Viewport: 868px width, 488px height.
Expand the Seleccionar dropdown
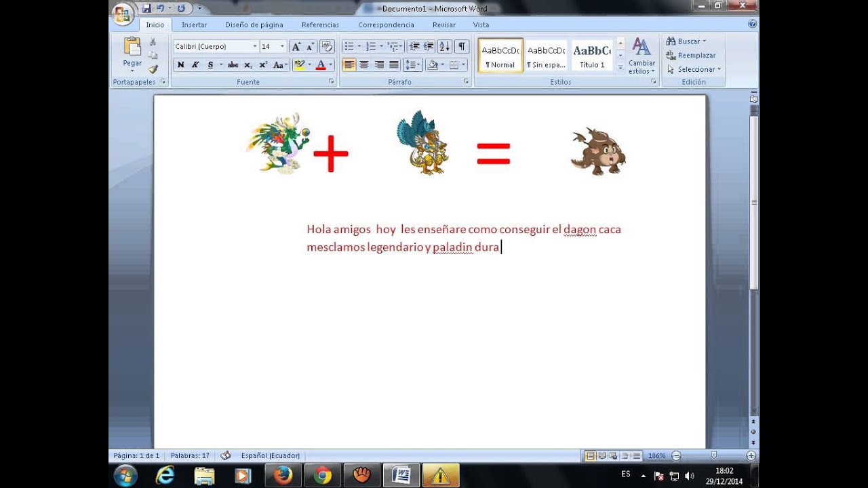click(719, 69)
